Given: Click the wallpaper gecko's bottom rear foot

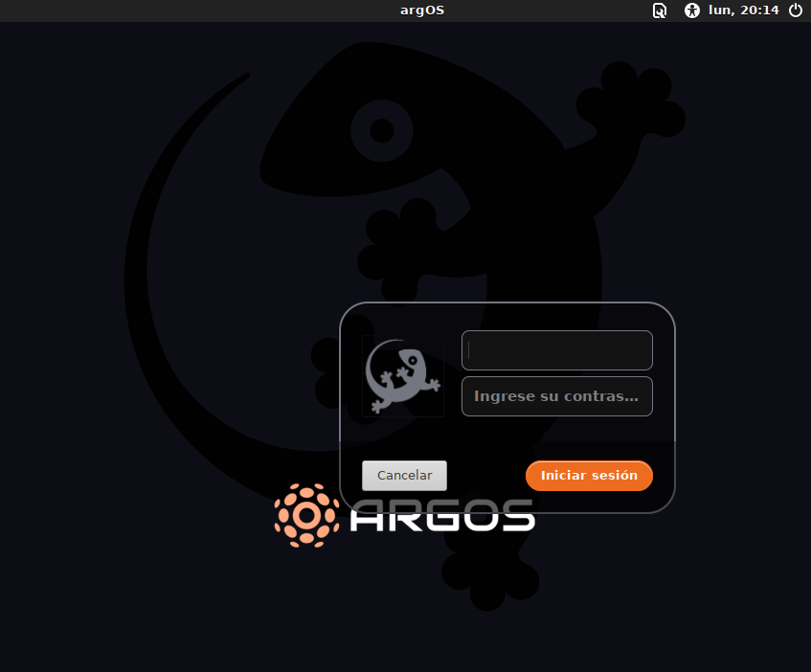Looking at the screenshot, I should [488, 574].
